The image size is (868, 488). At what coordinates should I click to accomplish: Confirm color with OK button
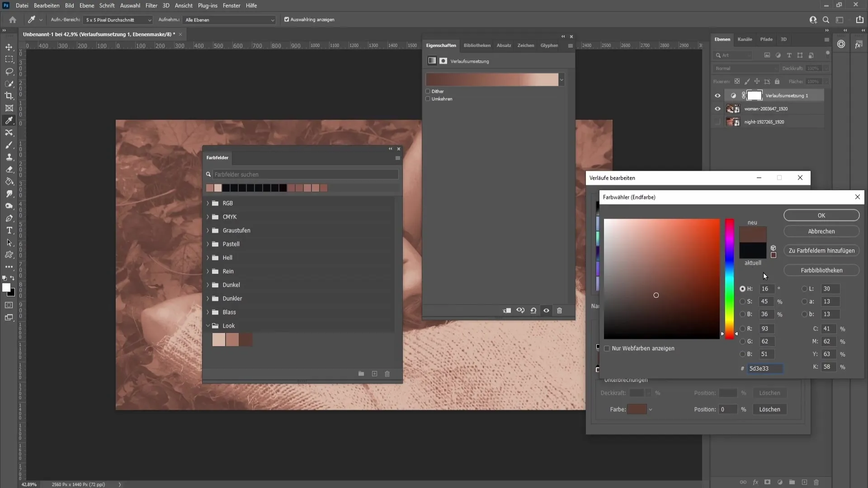(821, 216)
